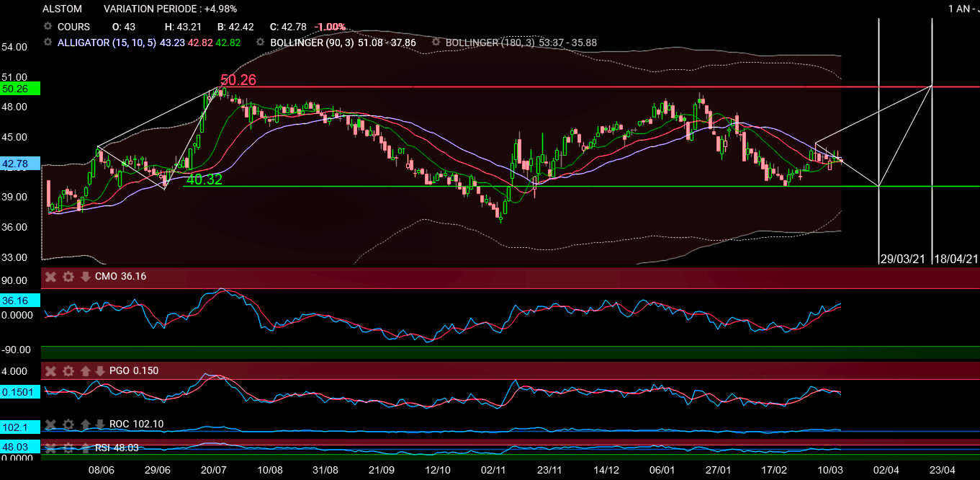Click the CMO 36.16 panel title
The width and height of the screenshot is (980, 480).
tap(120, 276)
